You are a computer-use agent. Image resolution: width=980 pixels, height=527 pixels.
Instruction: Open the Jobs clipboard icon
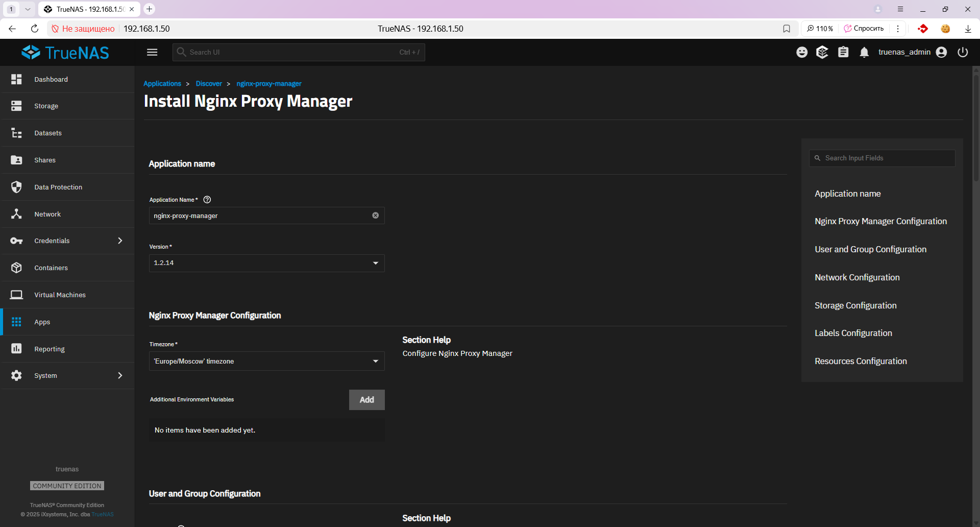843,52
